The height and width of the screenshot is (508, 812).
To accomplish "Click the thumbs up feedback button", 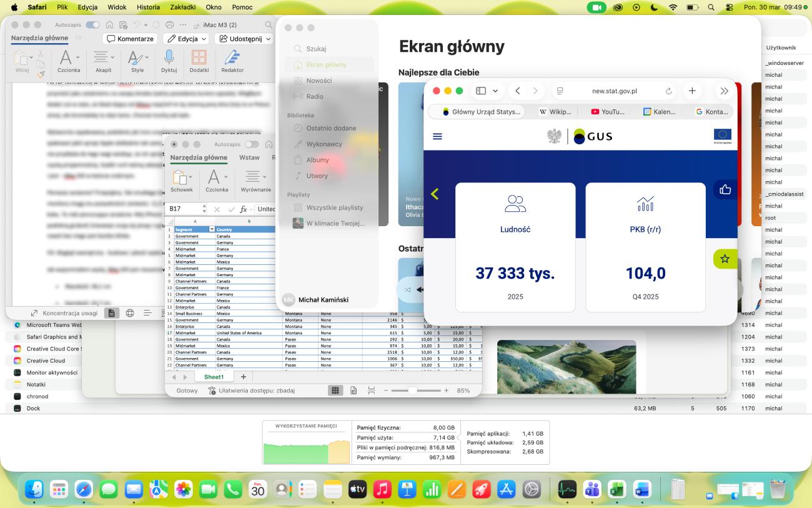I will click(725, 189).
